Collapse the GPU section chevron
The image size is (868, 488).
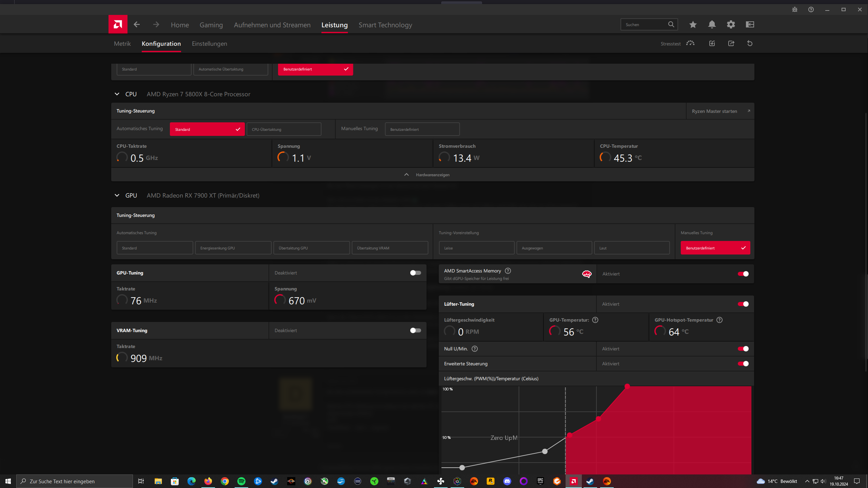pos(117,195)
